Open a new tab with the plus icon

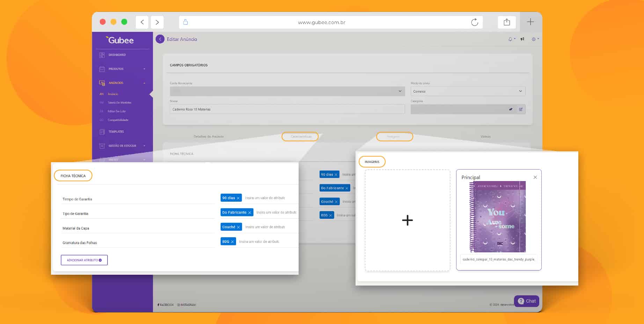pos(530,22)
